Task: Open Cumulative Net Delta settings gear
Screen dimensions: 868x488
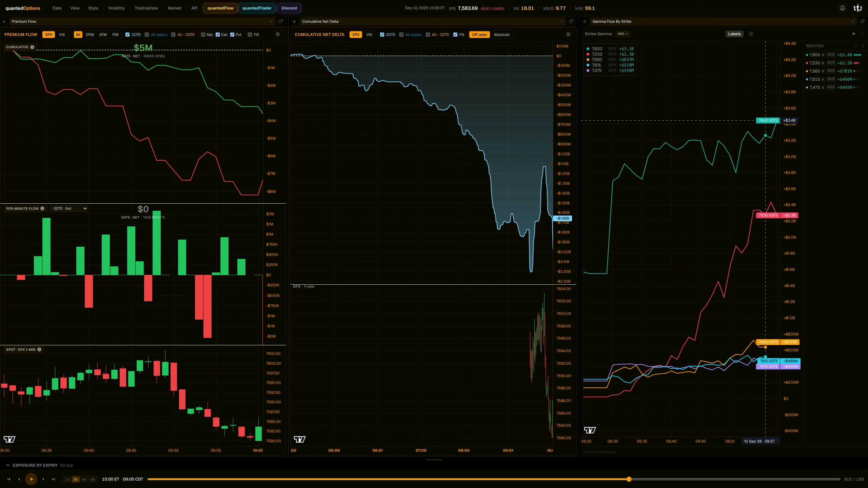Action: [568, 35]
